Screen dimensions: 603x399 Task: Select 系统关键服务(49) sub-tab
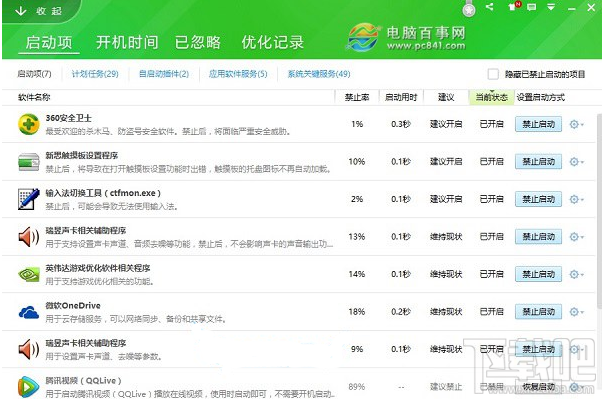click(319, 74)
